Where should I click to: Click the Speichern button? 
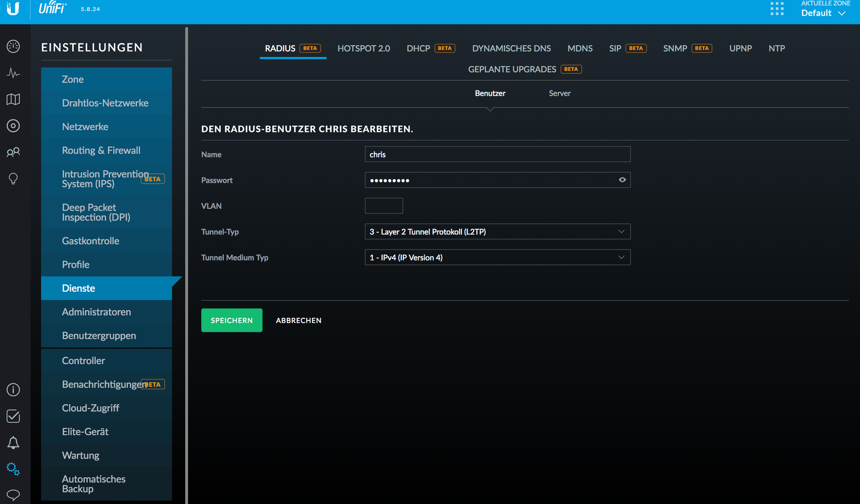[x=231, y=320]
